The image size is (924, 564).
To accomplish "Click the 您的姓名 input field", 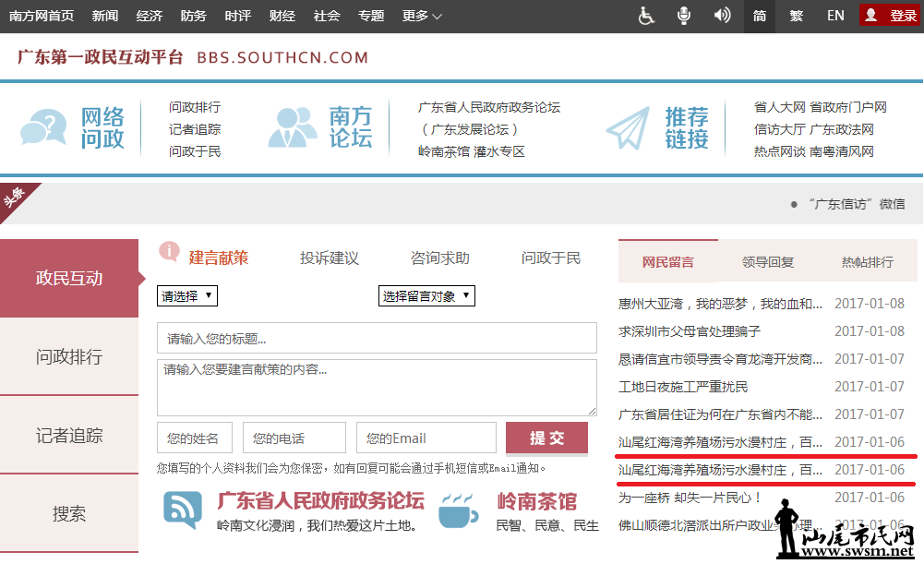I will [x=195, y=438].
